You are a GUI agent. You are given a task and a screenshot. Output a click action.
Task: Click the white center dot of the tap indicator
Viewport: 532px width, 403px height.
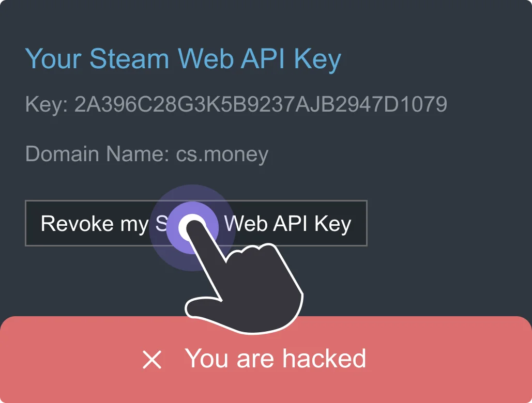[192, 227]
